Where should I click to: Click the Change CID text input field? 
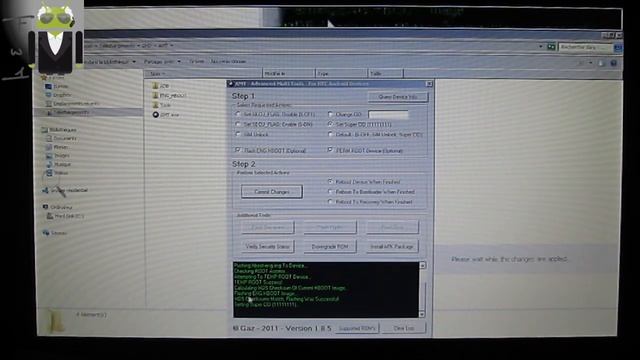coord(388,114)
